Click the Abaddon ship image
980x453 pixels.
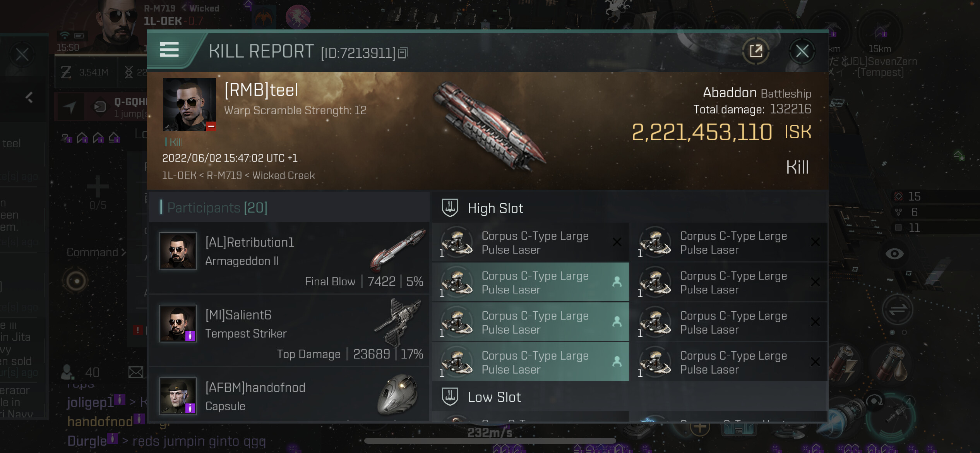point(490,126)
